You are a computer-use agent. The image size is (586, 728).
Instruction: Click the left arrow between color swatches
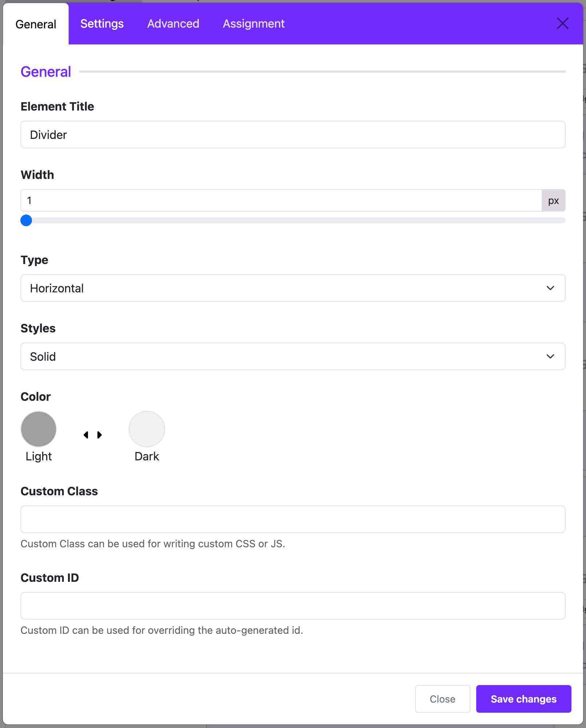[86, 435]
